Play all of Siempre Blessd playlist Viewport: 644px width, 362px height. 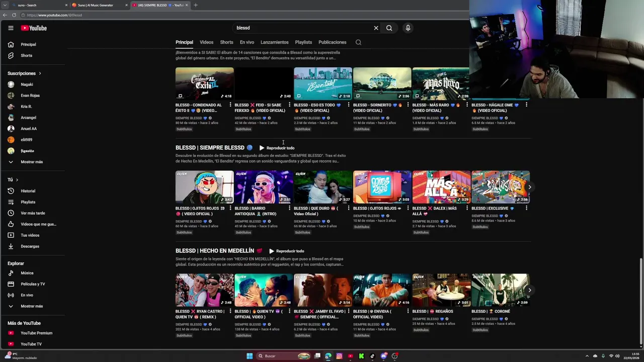click(277, 148)
